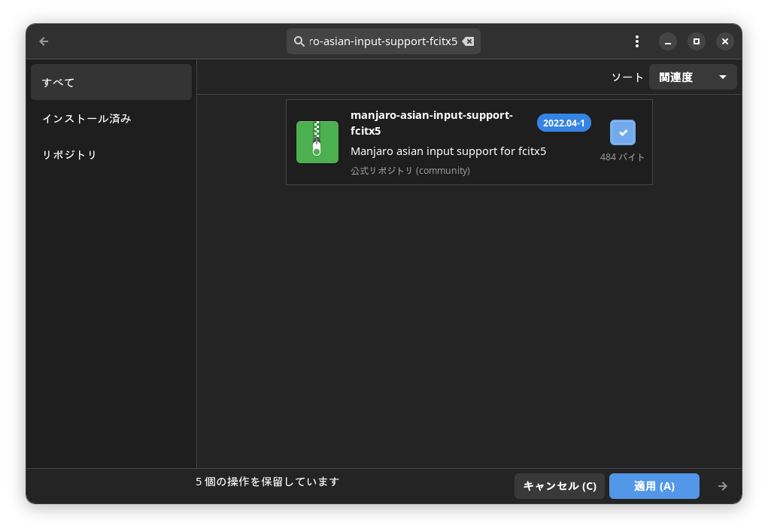Screen dimensions: 768x532
Task: Click the 2022.04-1 version badge
Action: 563,123
